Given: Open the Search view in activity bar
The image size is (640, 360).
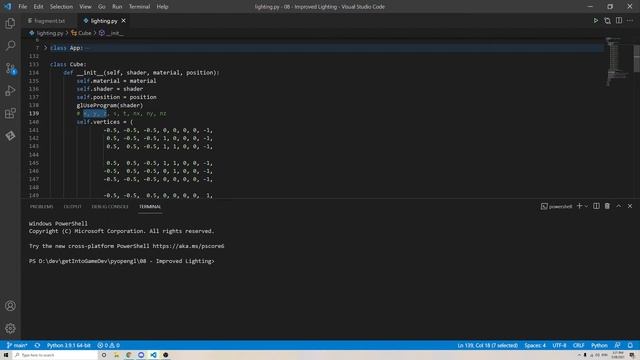Looking at the screenshot, I should [x=10, y=45].
